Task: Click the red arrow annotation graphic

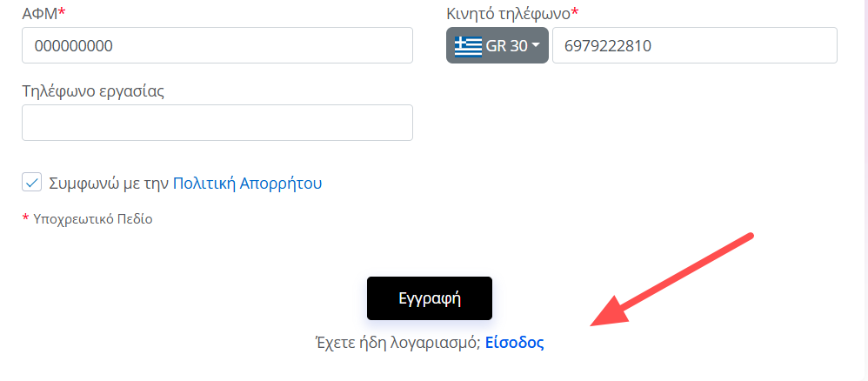Action: [x=671, y=280]
